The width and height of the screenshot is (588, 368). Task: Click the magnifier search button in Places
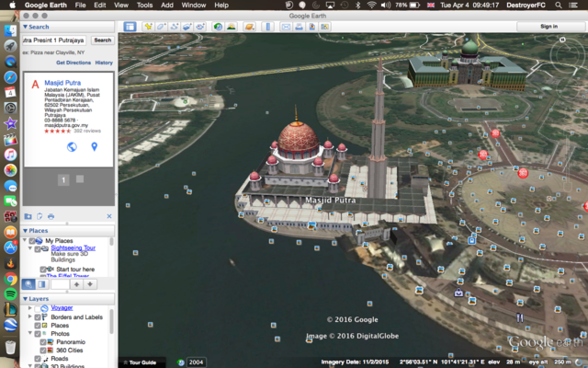tap(28, 284)
